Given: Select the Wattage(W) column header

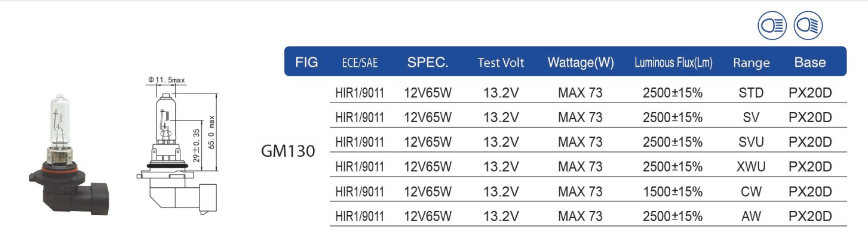Looking at the screenshot, I should [581, 63].
